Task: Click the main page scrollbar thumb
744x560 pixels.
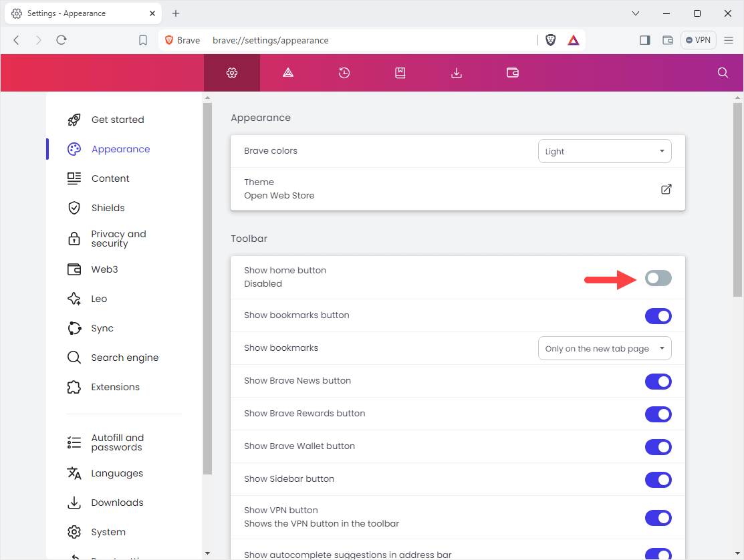Action: pyautogui.click(x=737, y=200)
